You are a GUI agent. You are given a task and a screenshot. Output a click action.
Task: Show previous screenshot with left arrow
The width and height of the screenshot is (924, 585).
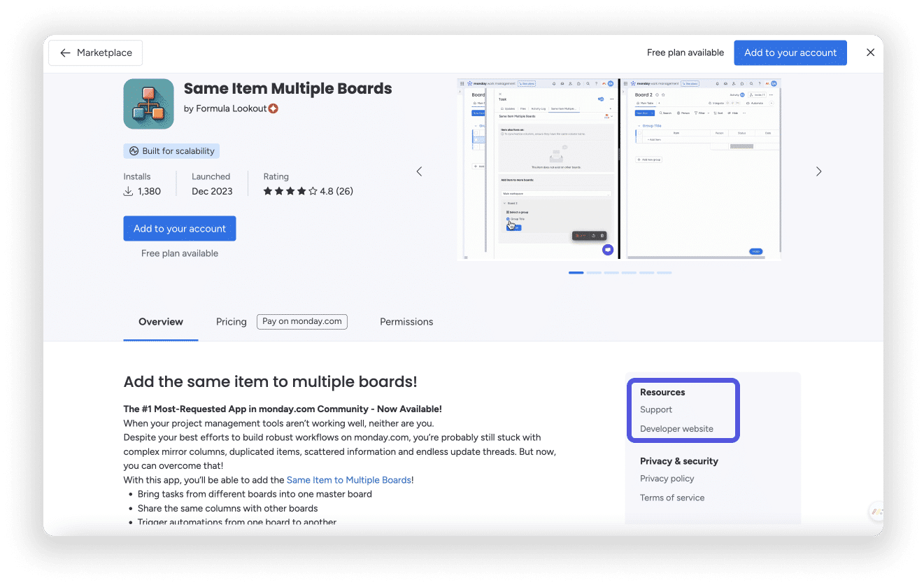point(419,171)
